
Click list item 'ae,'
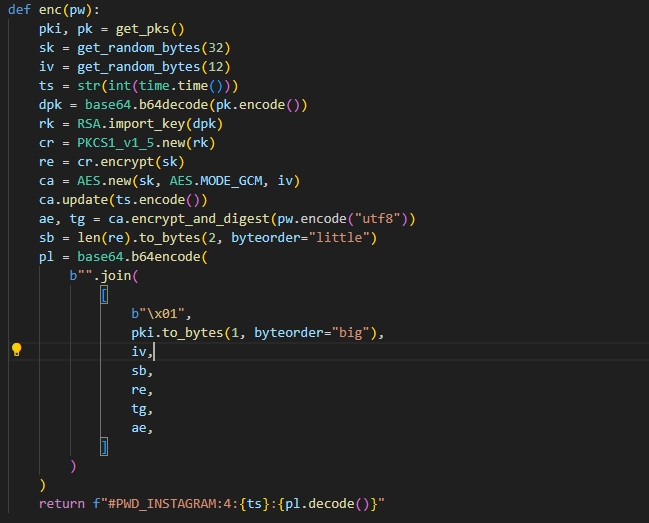[142, 428]
